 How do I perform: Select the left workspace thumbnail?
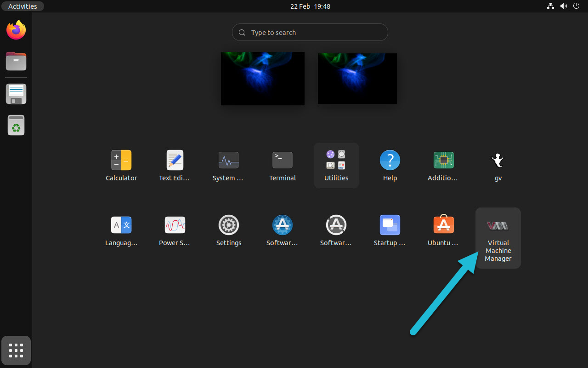(262, 79)
